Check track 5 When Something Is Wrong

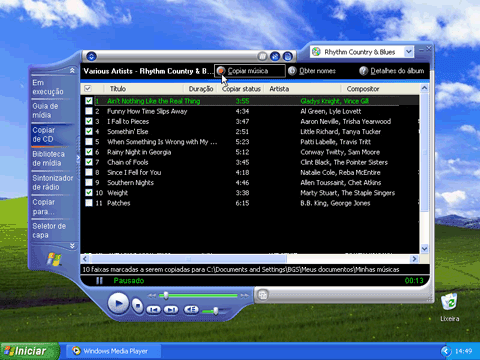(89, 142)
